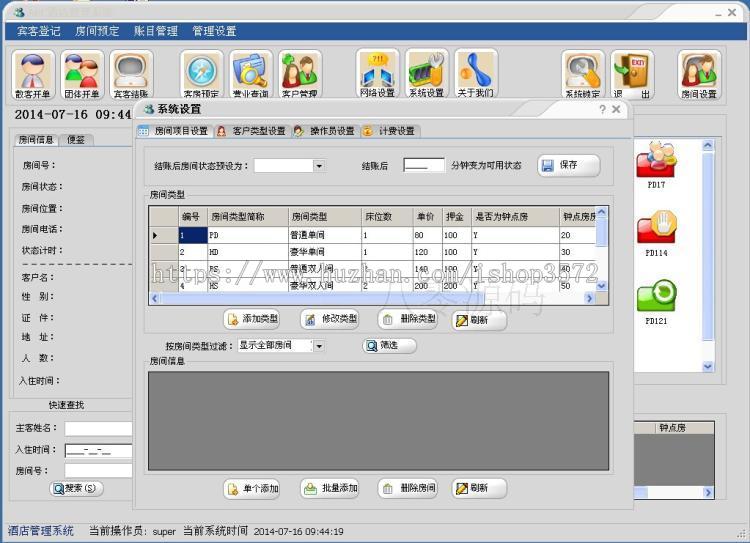Screen dimensions: 750x543
Task: Click the 是否为钟点房 column header
Action: 515,217
